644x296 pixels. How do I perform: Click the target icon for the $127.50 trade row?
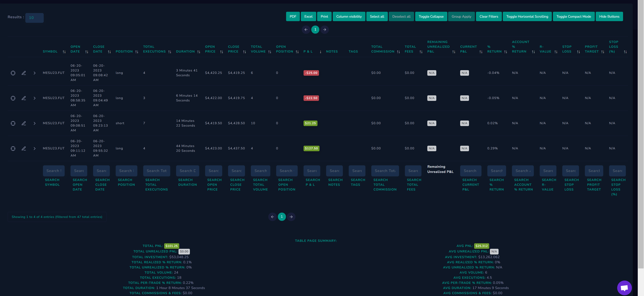(13, 148)
